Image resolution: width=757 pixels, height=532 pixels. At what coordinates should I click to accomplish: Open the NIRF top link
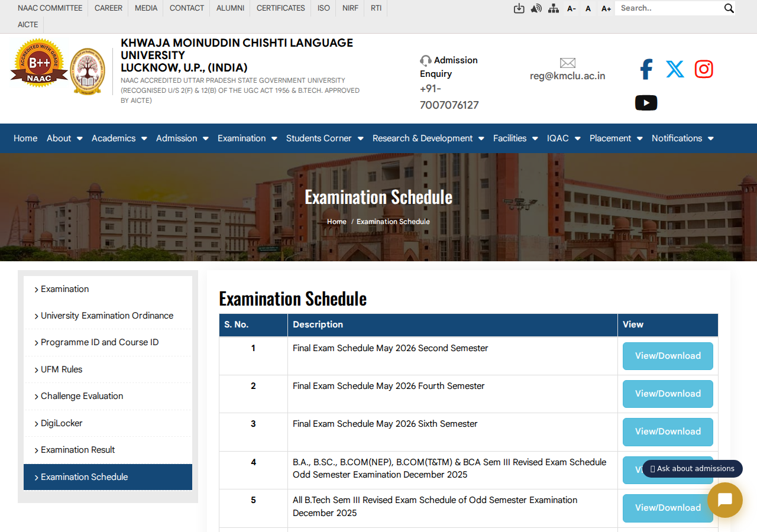click(350, 8)
